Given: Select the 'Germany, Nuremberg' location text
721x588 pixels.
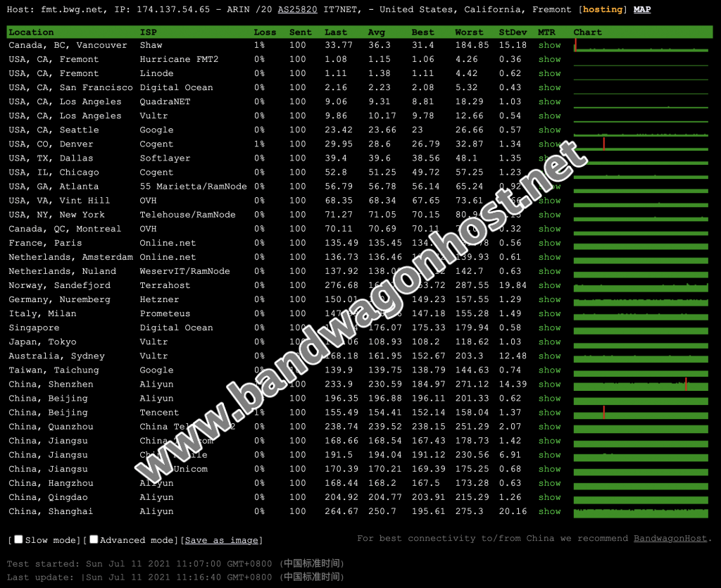Looking at the screenshot, I should (x=60, y=299).
